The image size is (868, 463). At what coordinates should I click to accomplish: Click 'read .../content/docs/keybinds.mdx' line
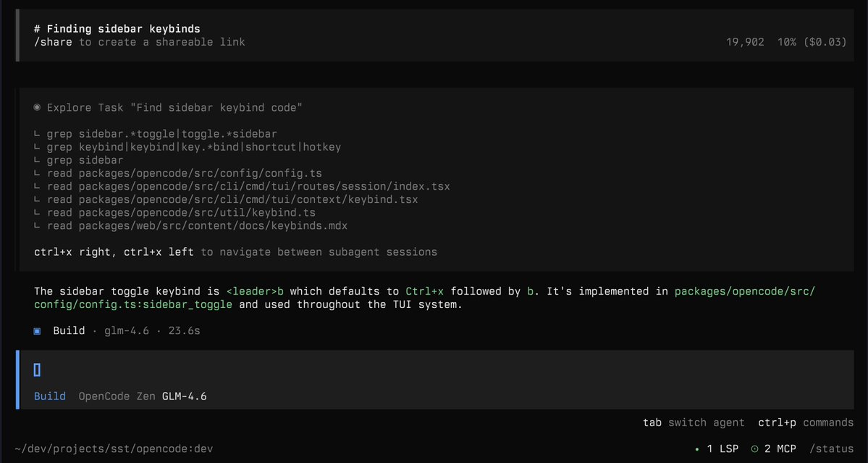pyautogui.click(x=190, y=226)
